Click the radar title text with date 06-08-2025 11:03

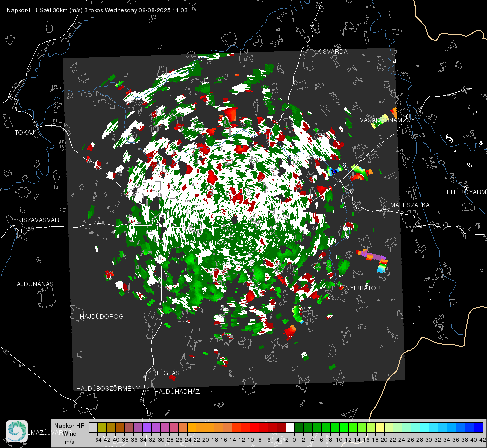[97, 10]
